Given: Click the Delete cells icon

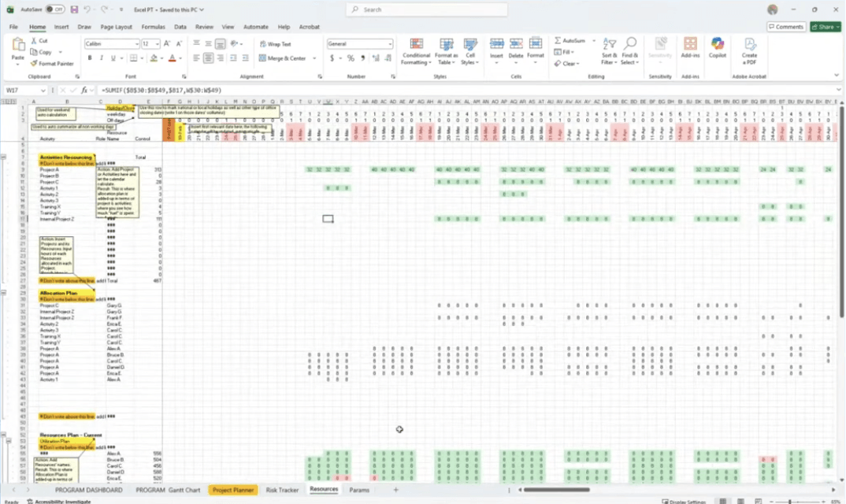Looking at the screenshot, I should 516,44.
